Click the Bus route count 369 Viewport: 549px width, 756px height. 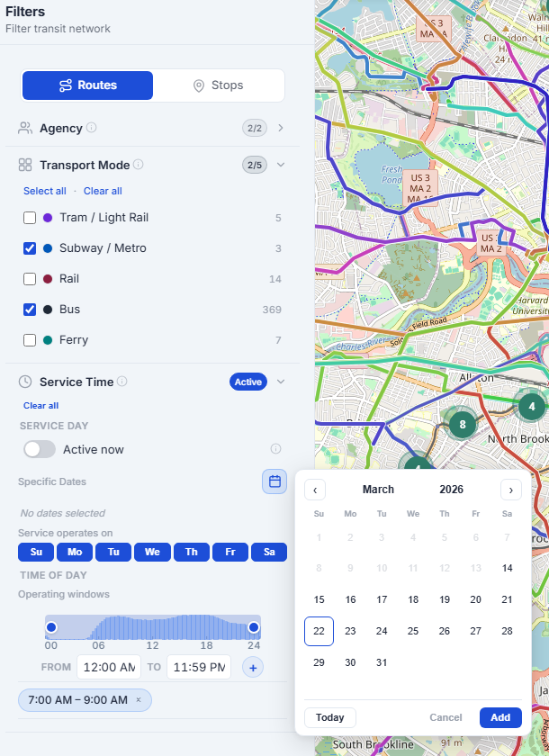pyautogui.click(x=272, y=310)
